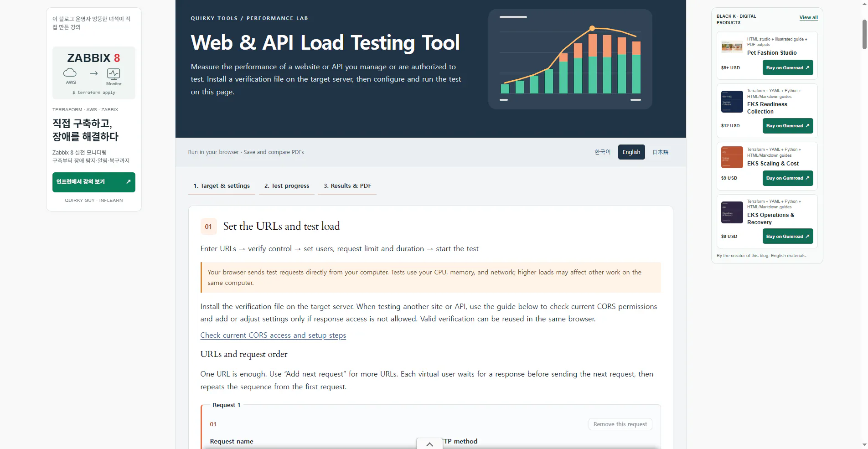The width and height of the screenshot is (868, 449).
Task: Click the bar chart illustration in header
Action: coord(570,59)
